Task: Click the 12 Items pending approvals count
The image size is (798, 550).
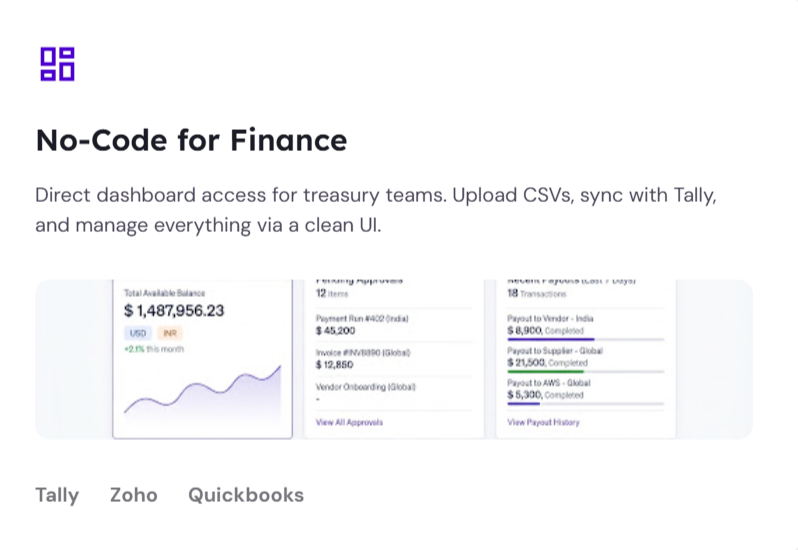Action: click(332, 294)
